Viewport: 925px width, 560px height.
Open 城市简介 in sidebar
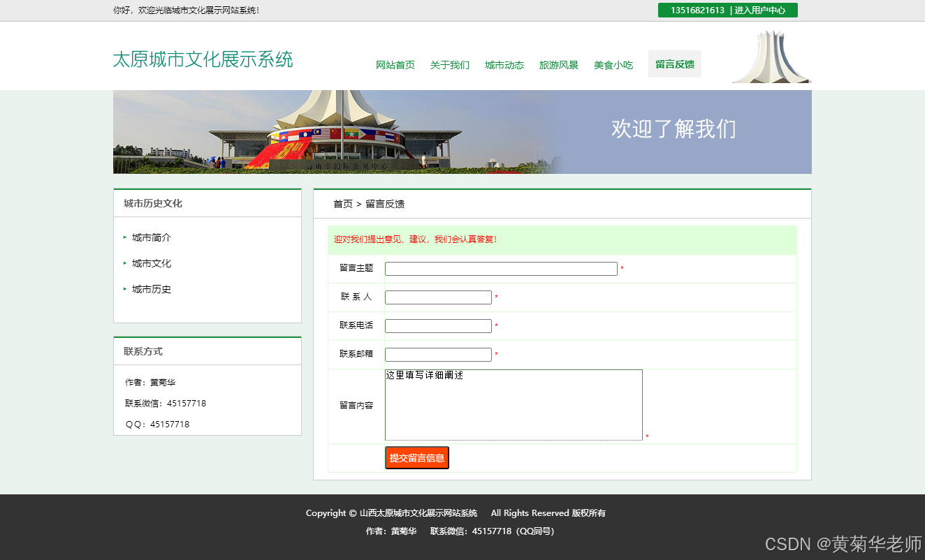[152, 237]
